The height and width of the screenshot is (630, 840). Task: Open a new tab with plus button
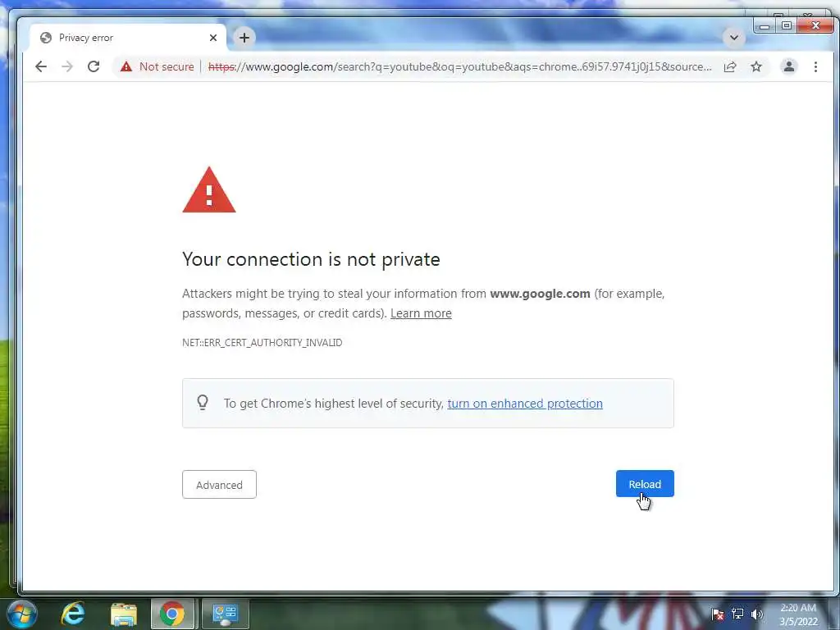click(x=244, y=38)
